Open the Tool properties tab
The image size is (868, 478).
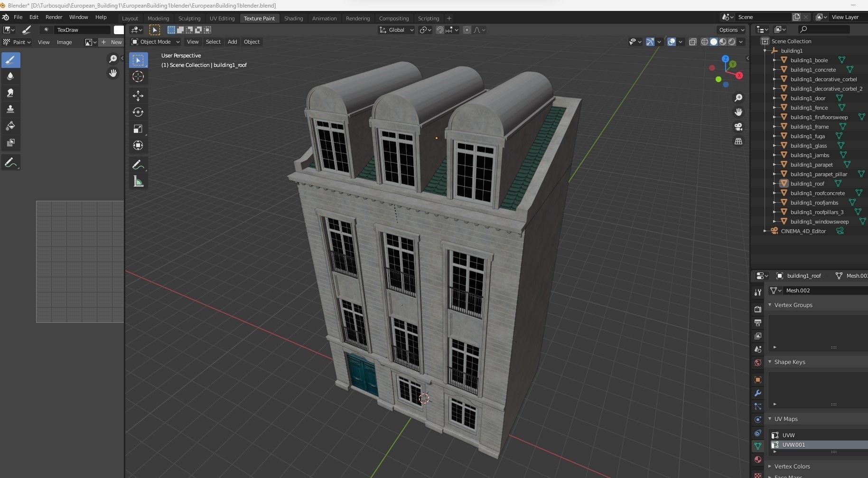coord(758,292)
